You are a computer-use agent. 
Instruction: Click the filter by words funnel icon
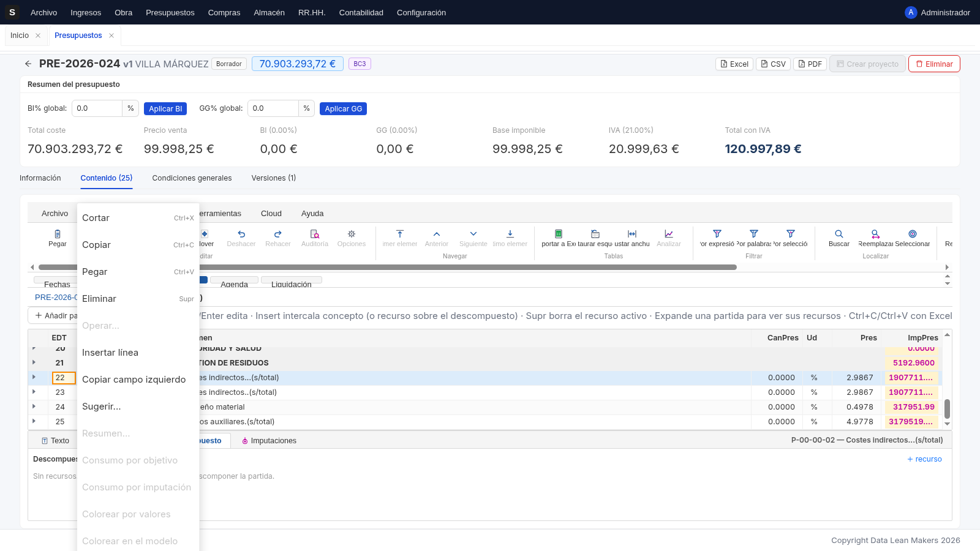(754, 234)
